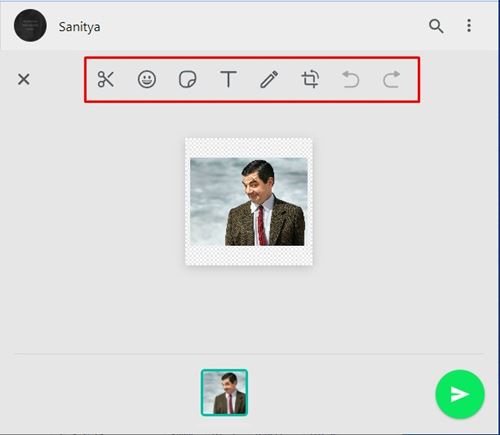Activate the crop and rotate tool
This screenshot has width=500, height=435.
pos(310,79)
